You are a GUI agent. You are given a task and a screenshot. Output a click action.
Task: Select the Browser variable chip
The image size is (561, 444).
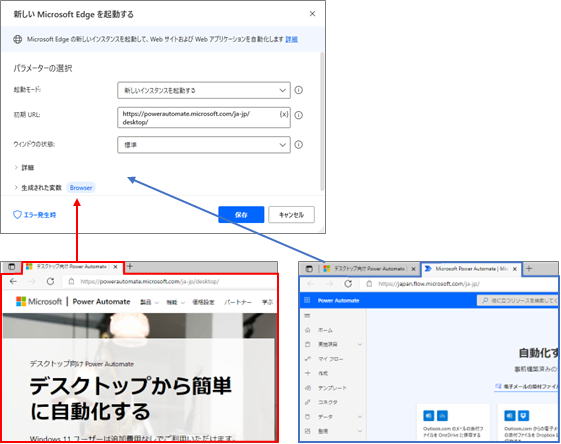tap(81, 187)
